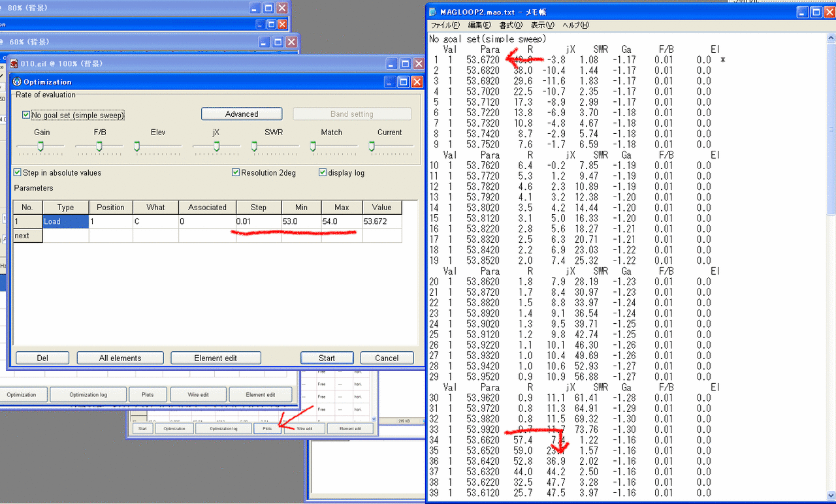Click the Max cell value 54.0
The width and height of the screenshot is (836, 504).
tap(342, 221)
